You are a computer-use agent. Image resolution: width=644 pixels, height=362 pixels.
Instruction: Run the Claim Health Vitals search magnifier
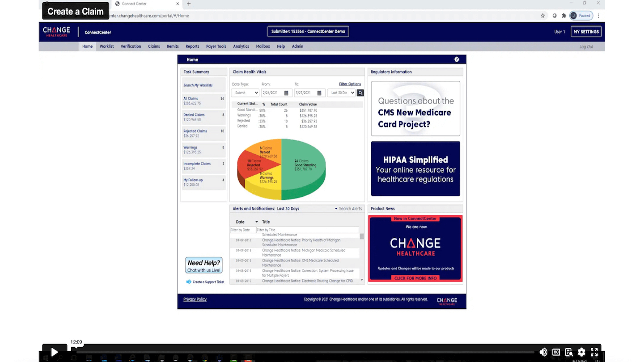click(x=360, y=93)
